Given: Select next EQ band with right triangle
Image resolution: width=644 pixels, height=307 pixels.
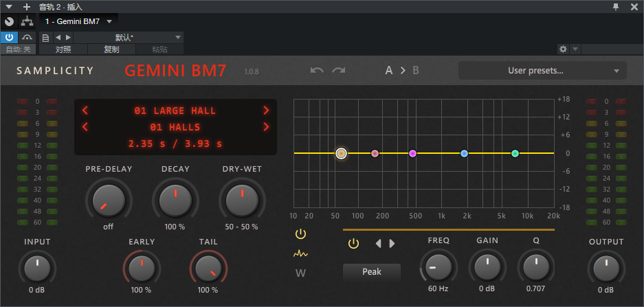Looking at the screenshot, I should click(x=392, y=244).
